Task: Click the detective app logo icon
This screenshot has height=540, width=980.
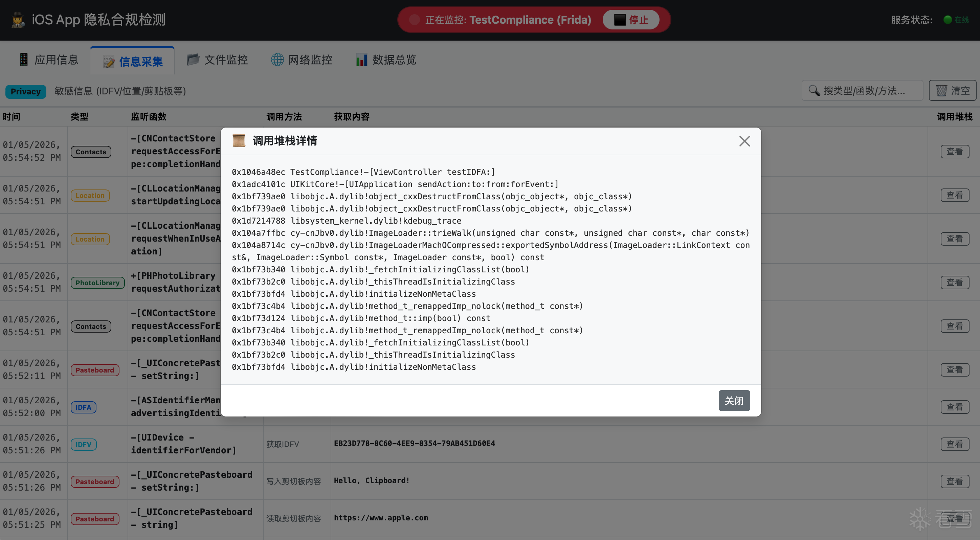Action: (18, 20)
